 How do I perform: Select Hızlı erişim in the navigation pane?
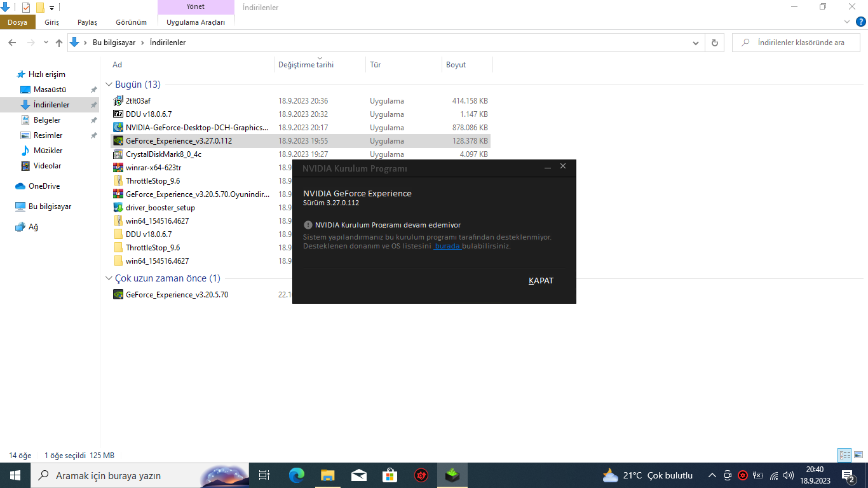46,74
